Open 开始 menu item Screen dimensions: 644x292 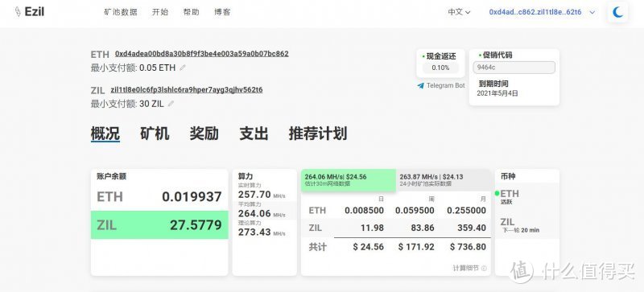point(160,12)
